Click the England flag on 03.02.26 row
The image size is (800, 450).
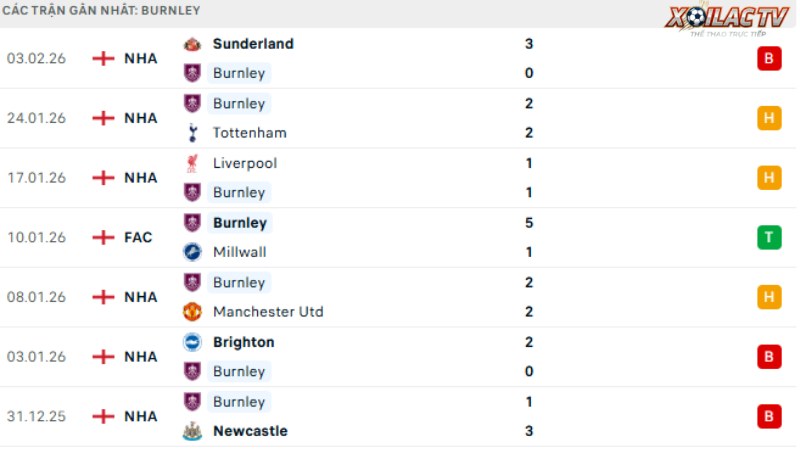click(x=103, y=58)
